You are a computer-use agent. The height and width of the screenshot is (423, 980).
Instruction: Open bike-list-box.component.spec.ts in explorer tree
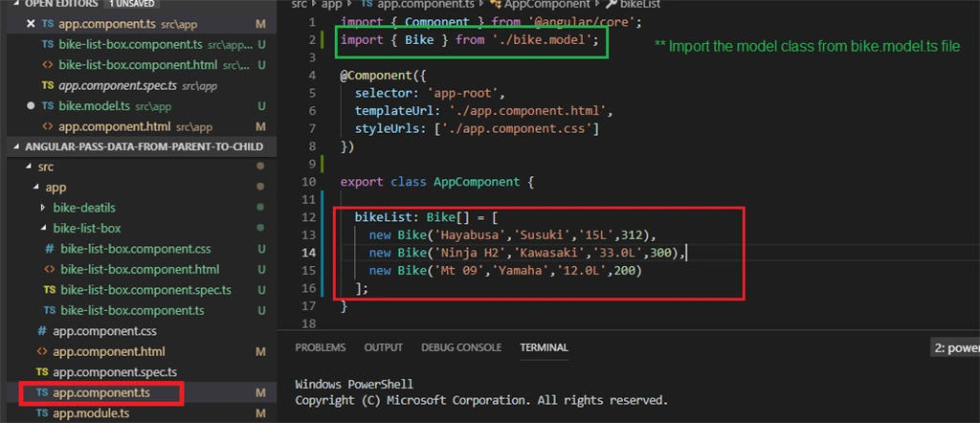click(145, 290)
